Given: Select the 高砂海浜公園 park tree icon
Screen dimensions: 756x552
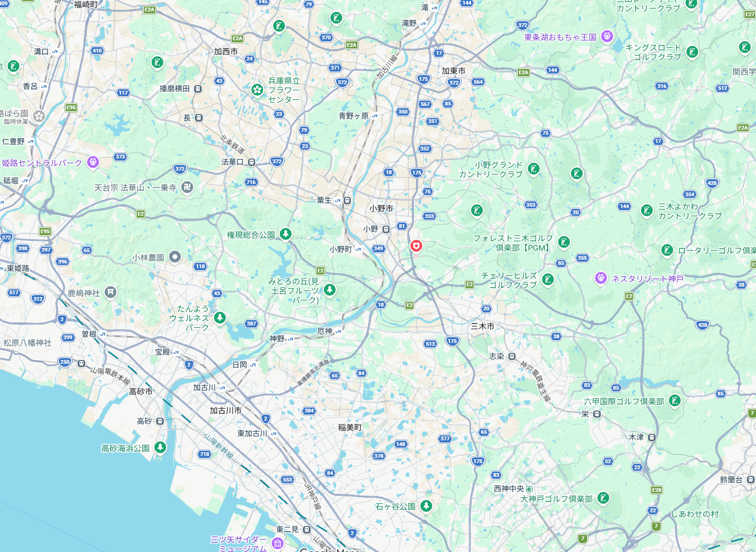Looking at the screenshot, I should 160,447.
